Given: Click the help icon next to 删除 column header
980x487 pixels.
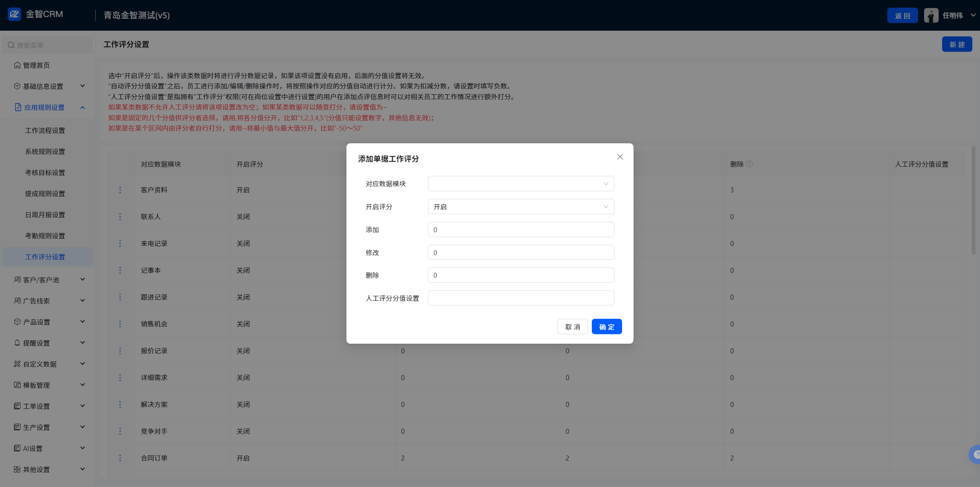Looking at the screenshot, I should [750, 164].
